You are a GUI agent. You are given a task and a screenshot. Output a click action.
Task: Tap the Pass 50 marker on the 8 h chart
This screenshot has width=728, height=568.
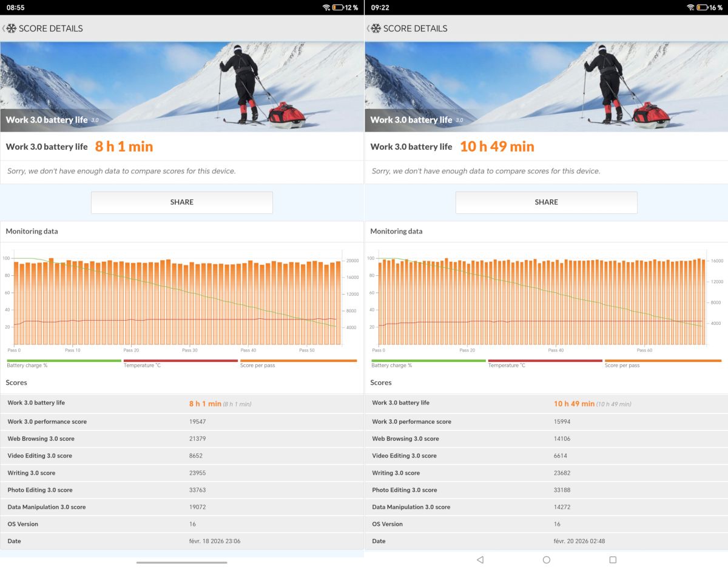point(306,350)
